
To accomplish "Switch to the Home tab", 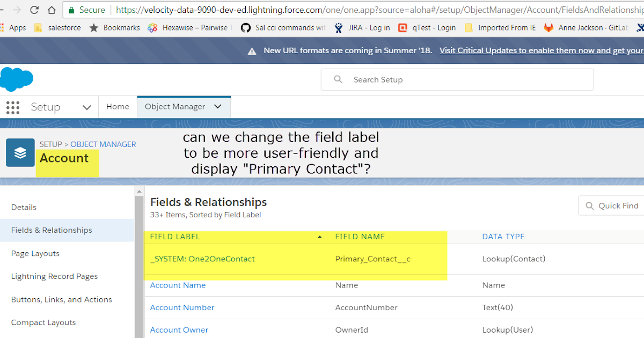I will point(118,107).
